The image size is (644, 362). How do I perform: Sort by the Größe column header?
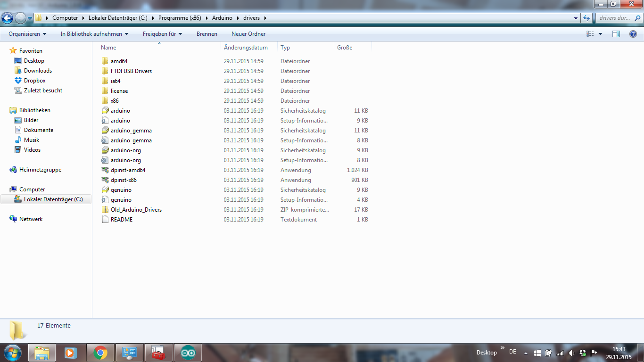(x=345, y=48)
